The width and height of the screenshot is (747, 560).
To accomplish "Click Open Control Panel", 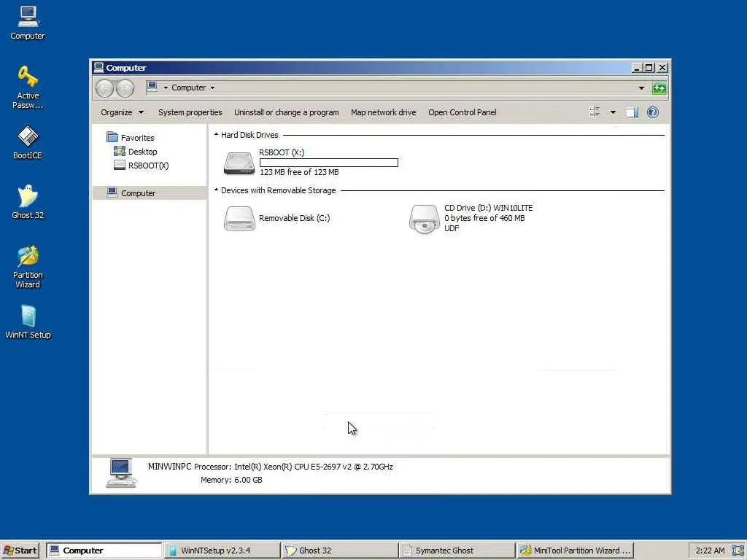I will [462, 112].
